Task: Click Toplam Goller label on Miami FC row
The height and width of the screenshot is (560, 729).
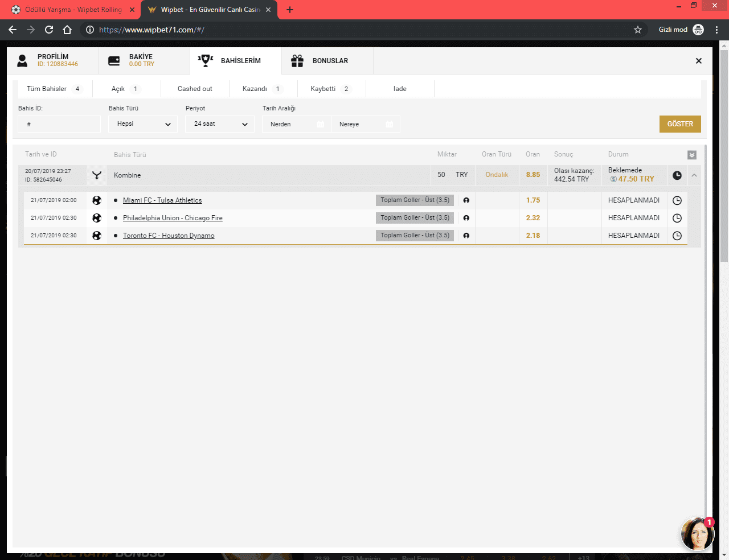Action: 415,200
